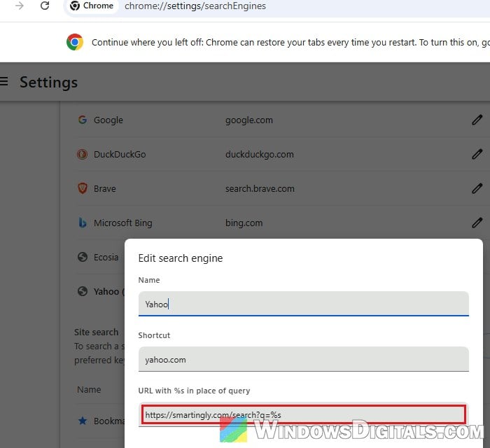The image size is (490, 448).
Task: Click the DuckDuckGo logo icon
Action: [x=83, y=154]
